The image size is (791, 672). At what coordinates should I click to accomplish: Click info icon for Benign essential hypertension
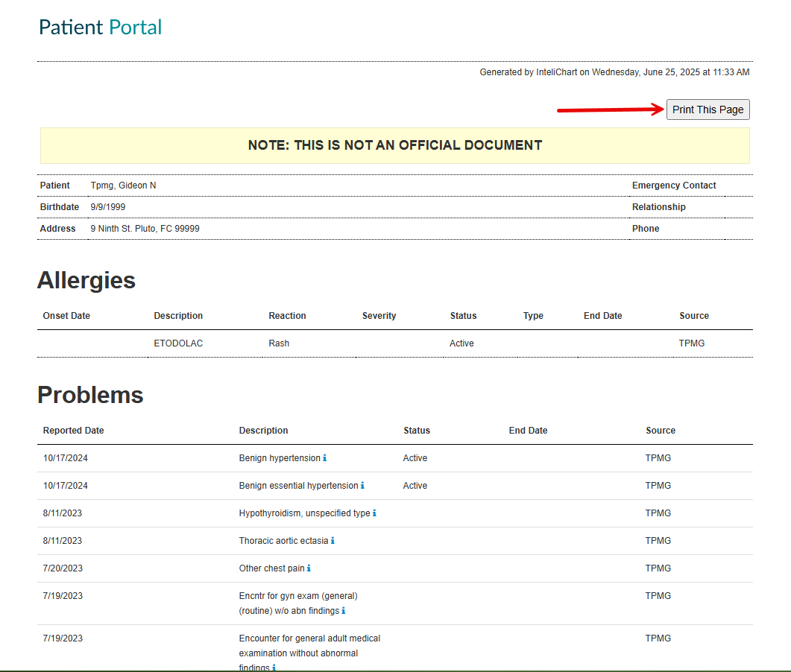(362, 486)
